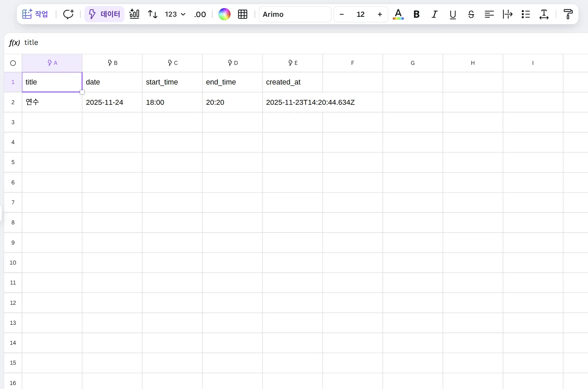Click the text wrapping arrow icon
Image resolution: width=588 pixels, height=389 pixels.
[507, 14]
